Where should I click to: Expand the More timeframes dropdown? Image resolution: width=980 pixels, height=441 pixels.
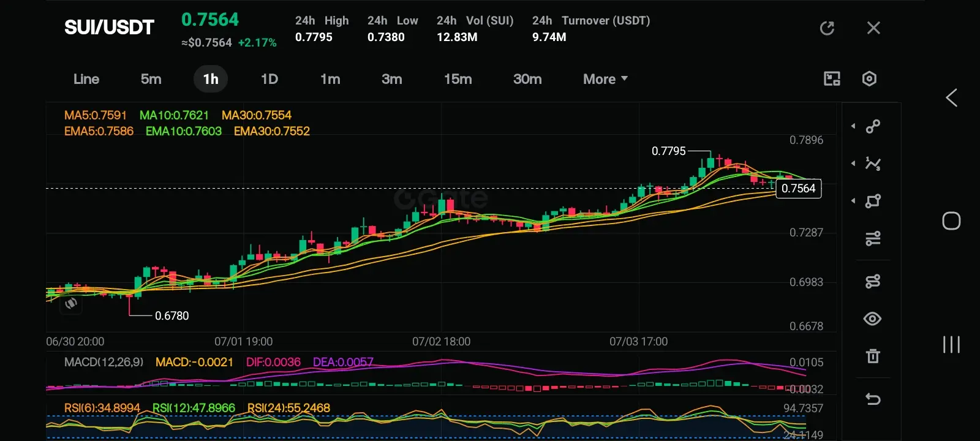pos(605,79)
